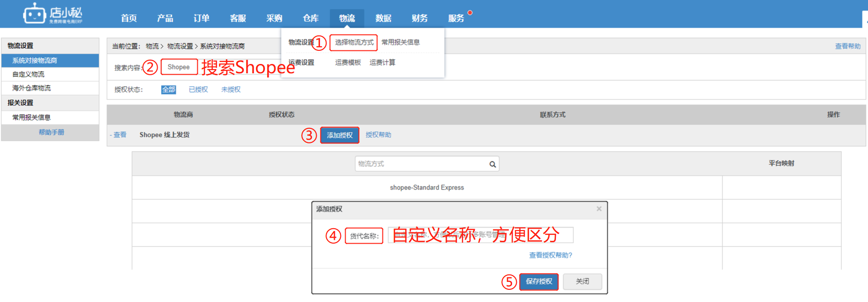The height and width of the screenshot is (302, 868).
Task: Click the 物流方式 search input field
Action: pos(427,164)
